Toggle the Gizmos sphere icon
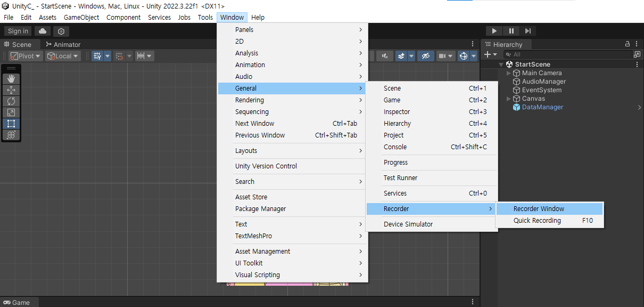 coord(464,56)
